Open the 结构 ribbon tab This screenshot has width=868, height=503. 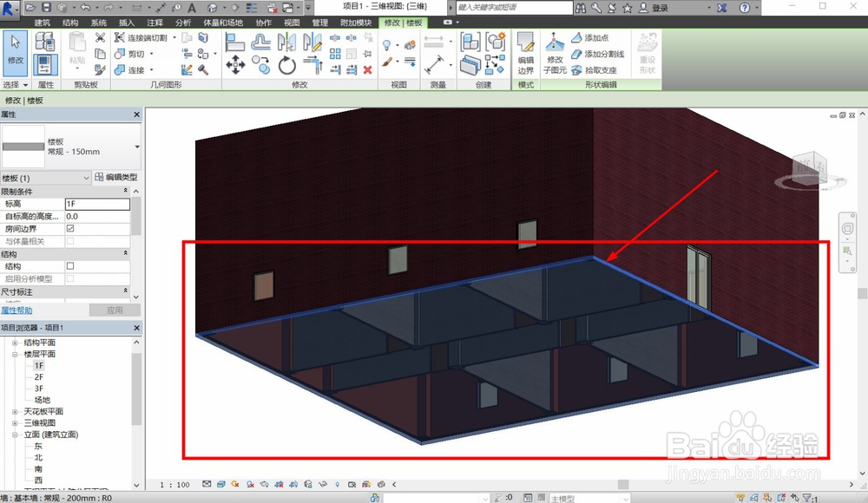point(70,23)
